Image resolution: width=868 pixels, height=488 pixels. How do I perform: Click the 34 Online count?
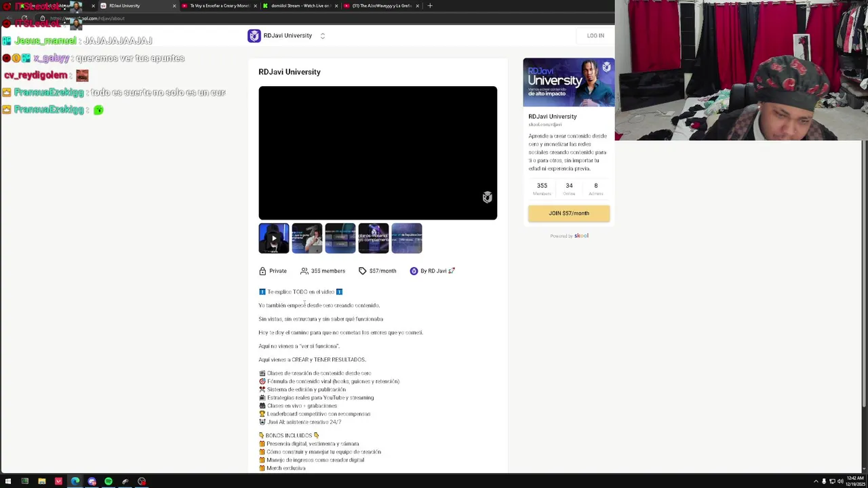click(x=569, y=189)
